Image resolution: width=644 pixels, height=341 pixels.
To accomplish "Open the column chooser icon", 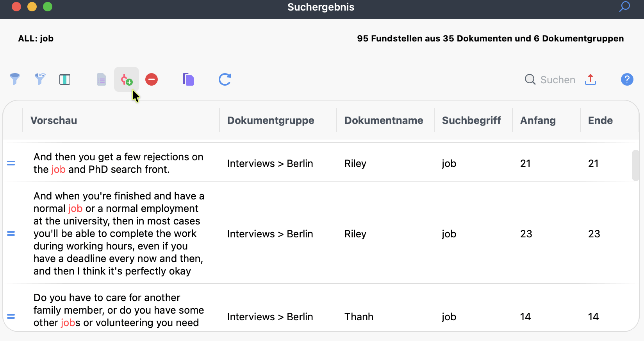I will tap(65, 79).
